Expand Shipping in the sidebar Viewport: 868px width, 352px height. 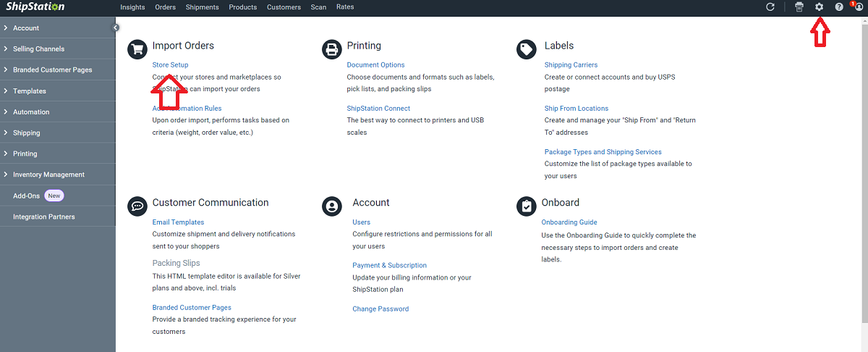click(58, 133)
